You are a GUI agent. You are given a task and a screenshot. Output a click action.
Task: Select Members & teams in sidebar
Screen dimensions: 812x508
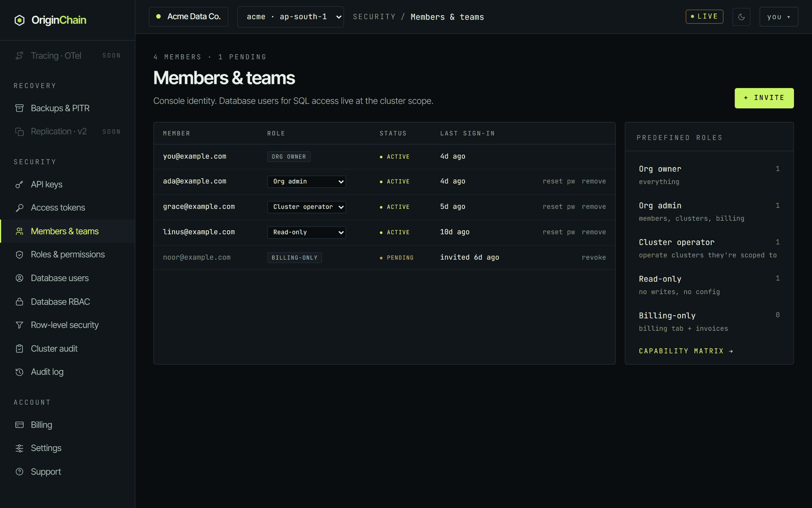point(68,231)
